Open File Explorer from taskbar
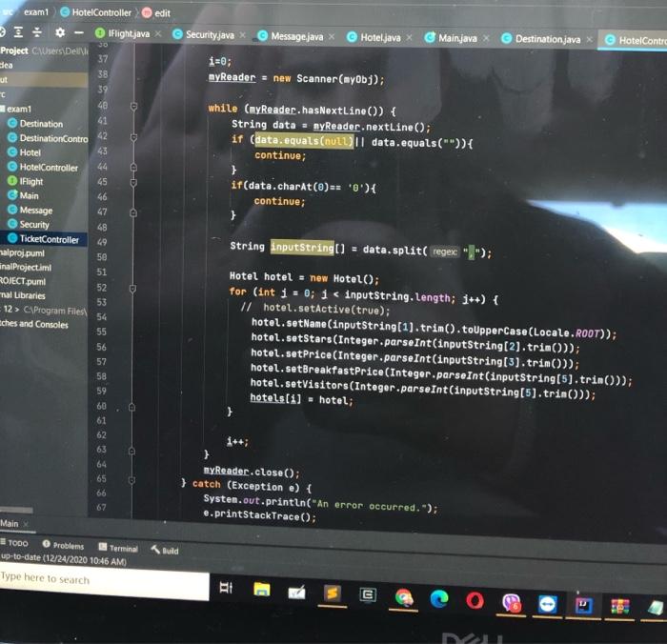The width and height of the screenshot is (667, 644). [x=262, y=590]
